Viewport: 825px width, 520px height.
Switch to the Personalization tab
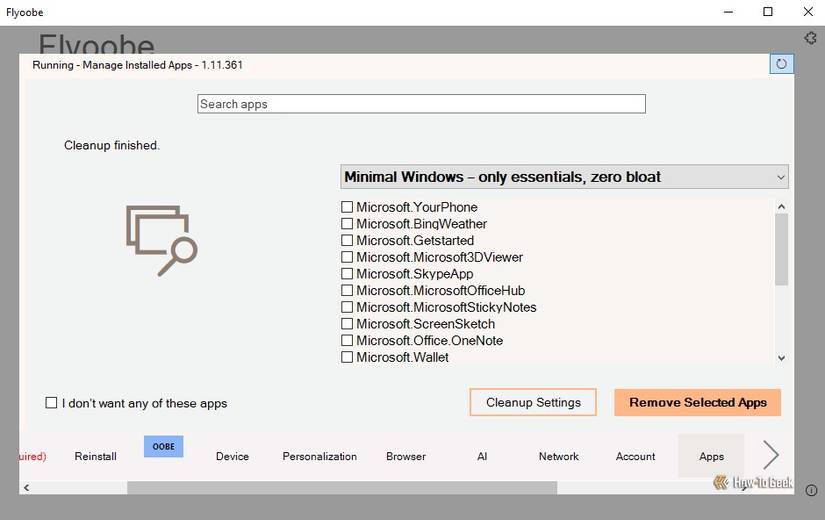coord(319,456)
